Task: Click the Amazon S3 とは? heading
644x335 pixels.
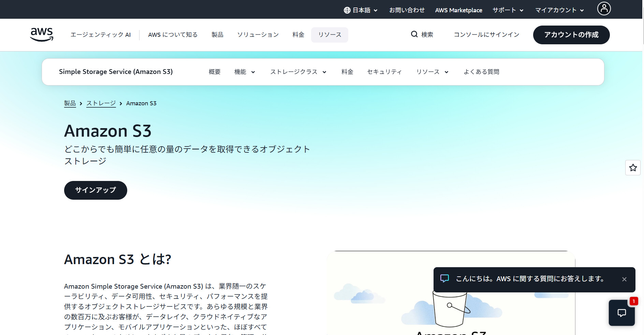Action: 118,260
